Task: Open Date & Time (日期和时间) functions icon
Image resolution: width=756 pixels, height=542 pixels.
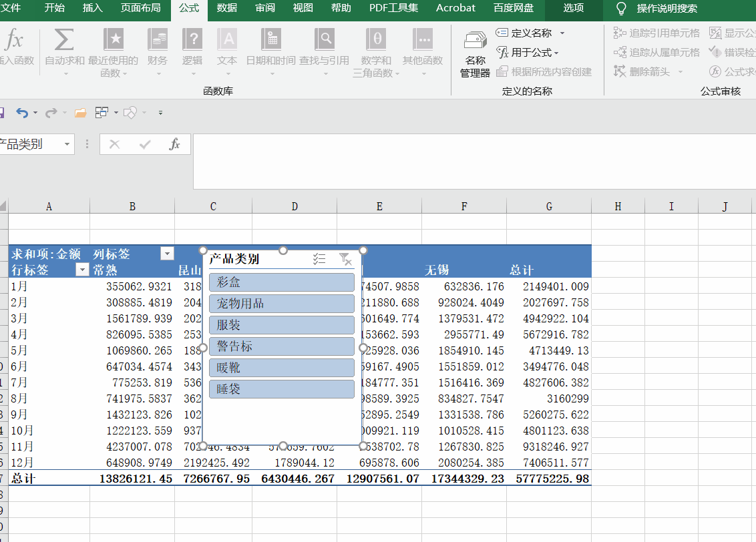Action: click(271, 39)
